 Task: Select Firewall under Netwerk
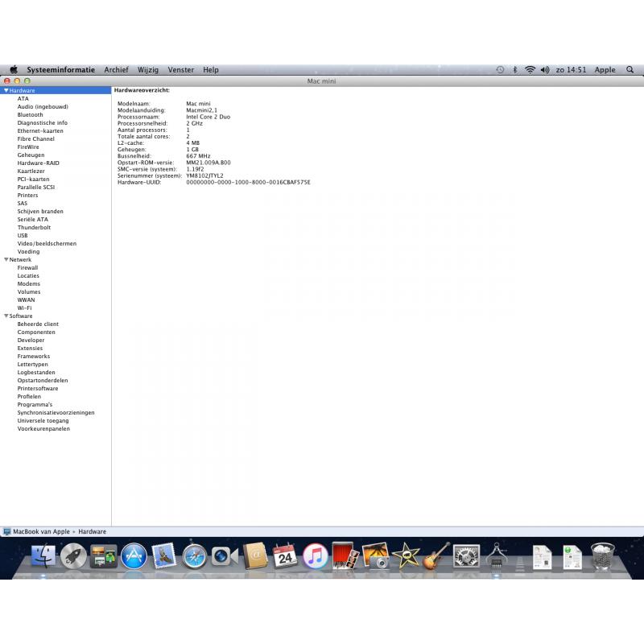27,268
